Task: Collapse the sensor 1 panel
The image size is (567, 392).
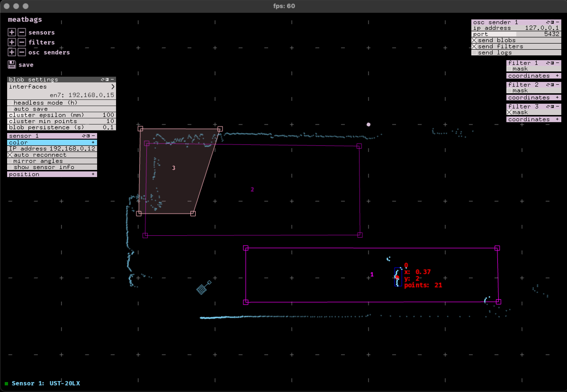Action: pos(93,136)
